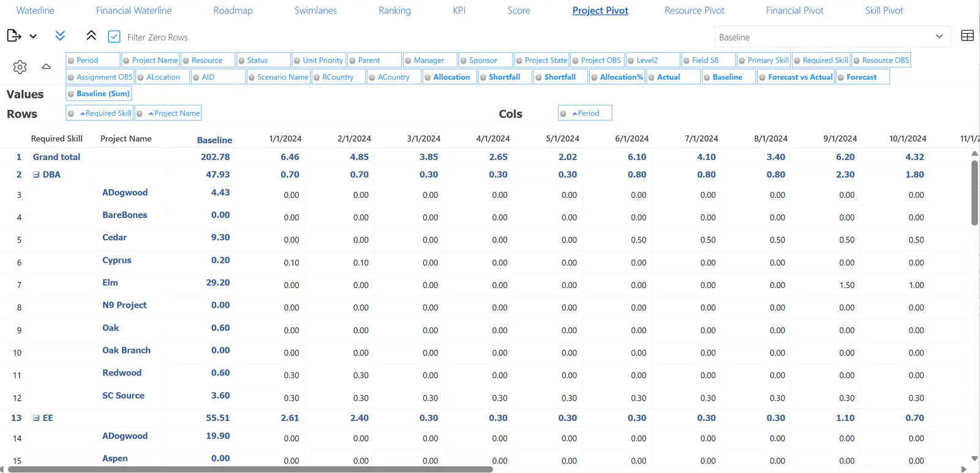Select the Sponsor field chip
Image resolution: width=980 pixels, height=473 pixels.
[485, 60]
